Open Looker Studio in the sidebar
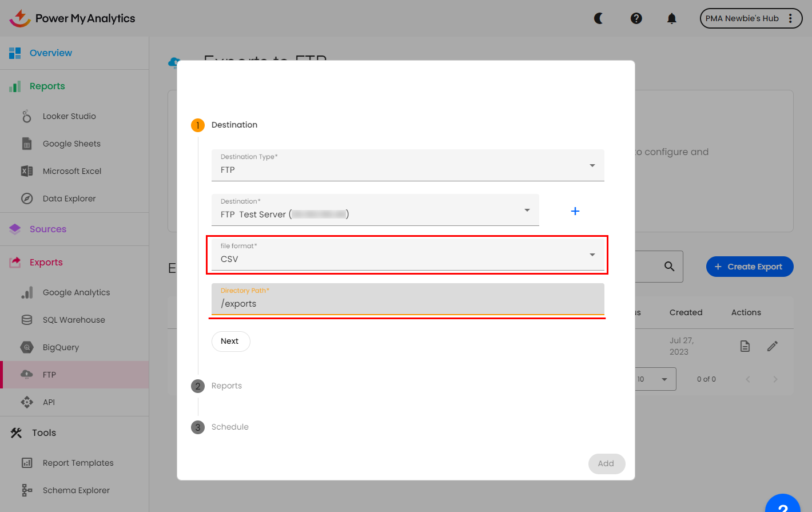The image size is (812, 512). click(x=69, y=116)
